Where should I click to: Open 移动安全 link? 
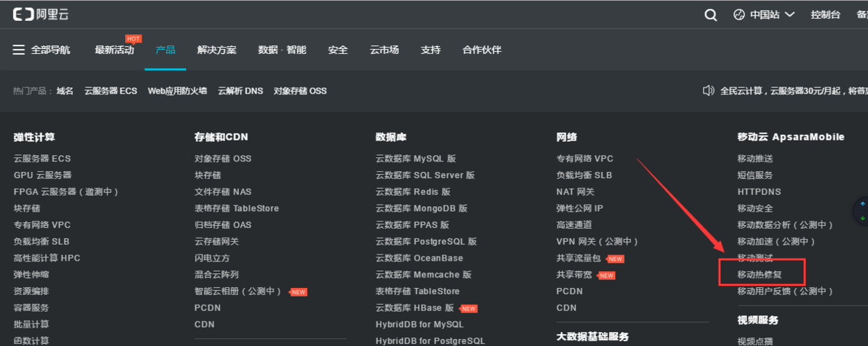pyautogui.click(x=755, y=208)
